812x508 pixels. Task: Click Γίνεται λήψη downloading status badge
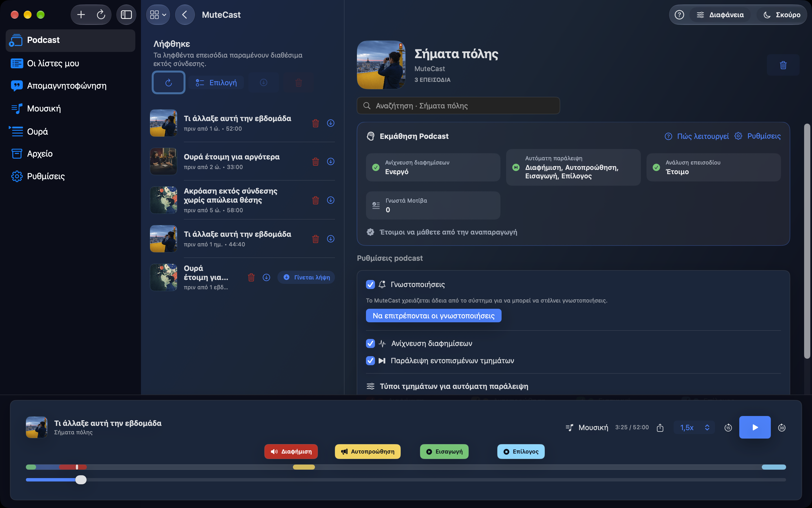point(306,277)
